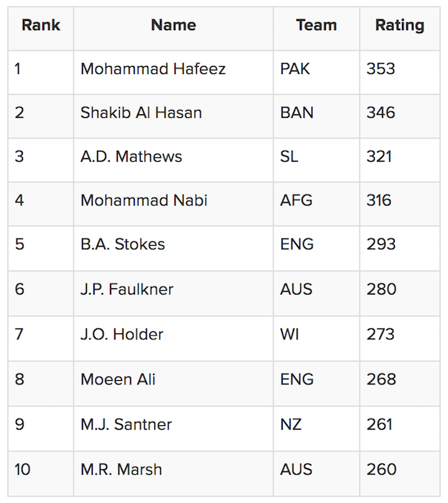Click the Rating column header
Viewport: 448px width, 503px height.
399,25
